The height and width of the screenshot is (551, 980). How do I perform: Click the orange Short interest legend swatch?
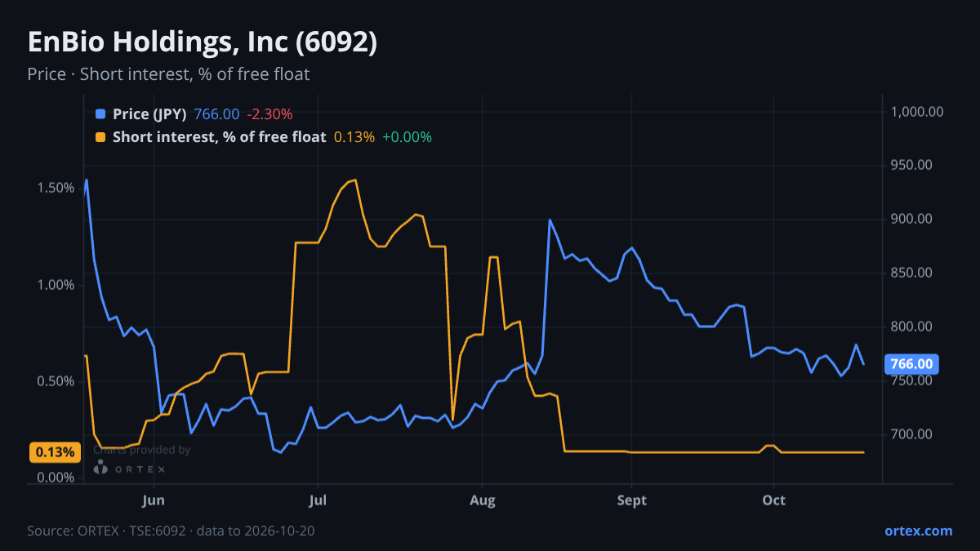pyautogui.click(x=100, y=137)
